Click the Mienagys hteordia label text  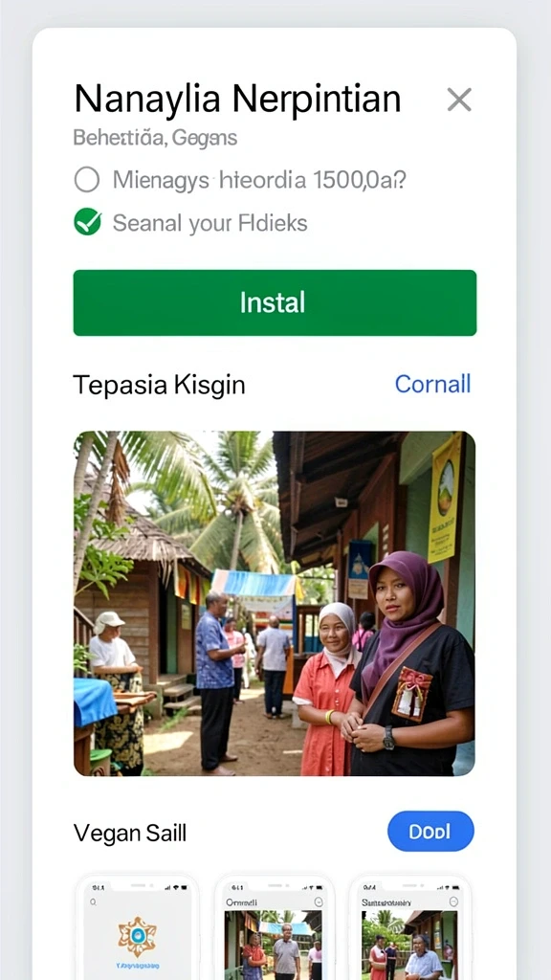pyautogui.click(x=259, y=181)
